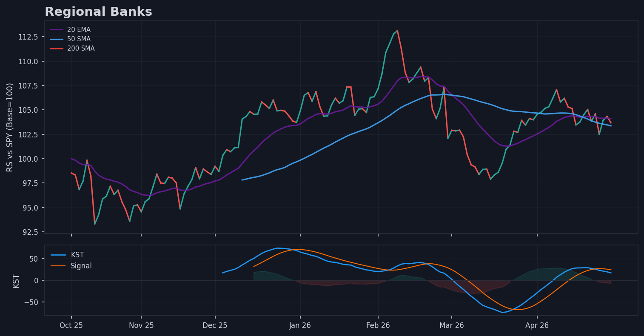Click the 200 SMA legend color line

[x=57, y=48]
